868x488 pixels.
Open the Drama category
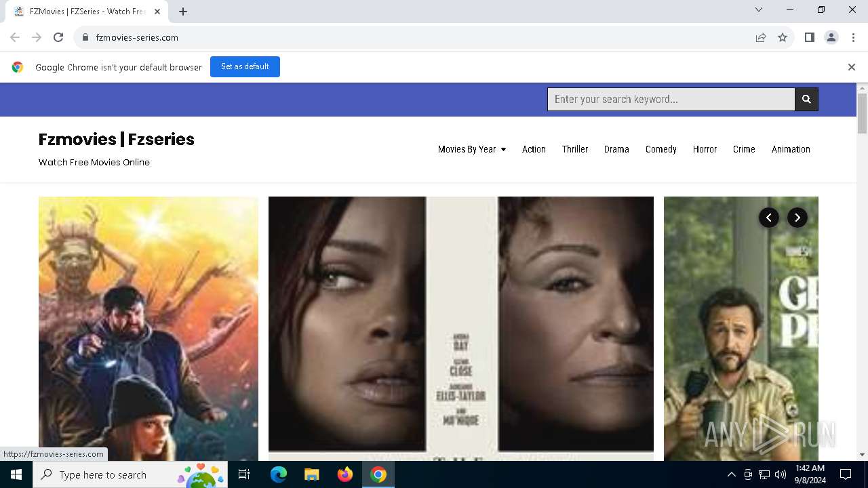tap(616, 149)
